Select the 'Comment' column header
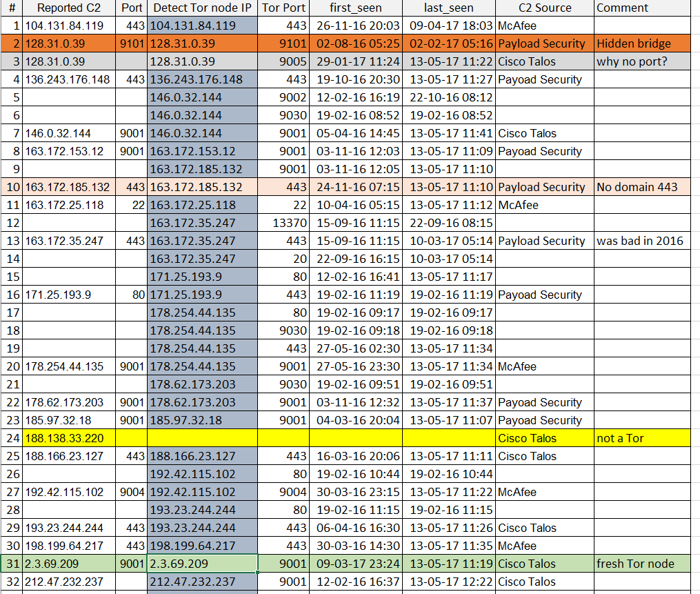This screenshot has height=594, width=700. tap(622, 8)
